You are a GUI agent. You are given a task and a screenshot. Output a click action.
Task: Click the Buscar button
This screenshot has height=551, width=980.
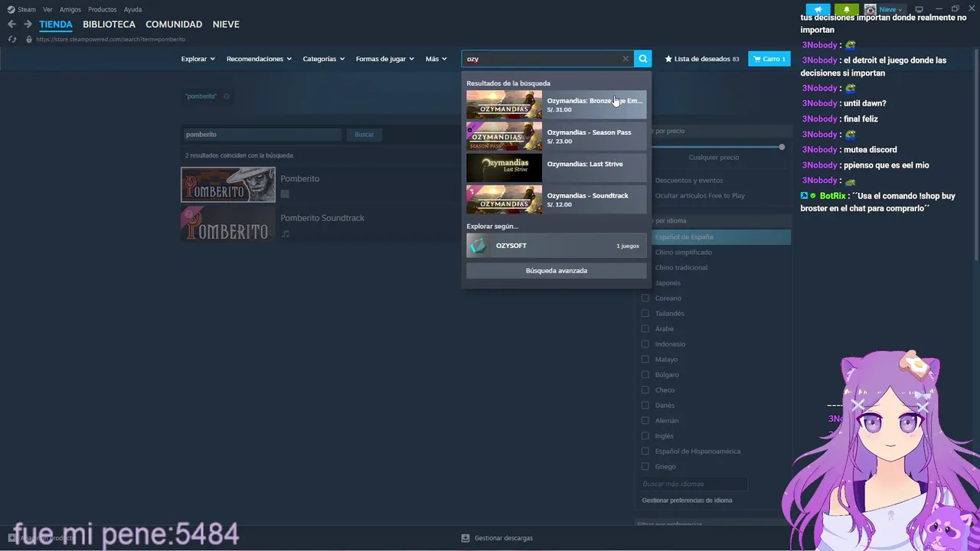(364, 135)
